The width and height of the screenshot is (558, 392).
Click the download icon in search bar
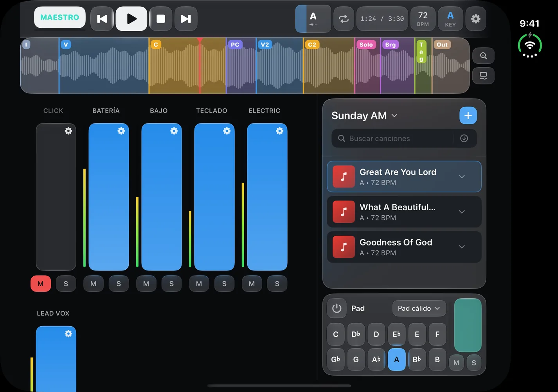(464, 138)
